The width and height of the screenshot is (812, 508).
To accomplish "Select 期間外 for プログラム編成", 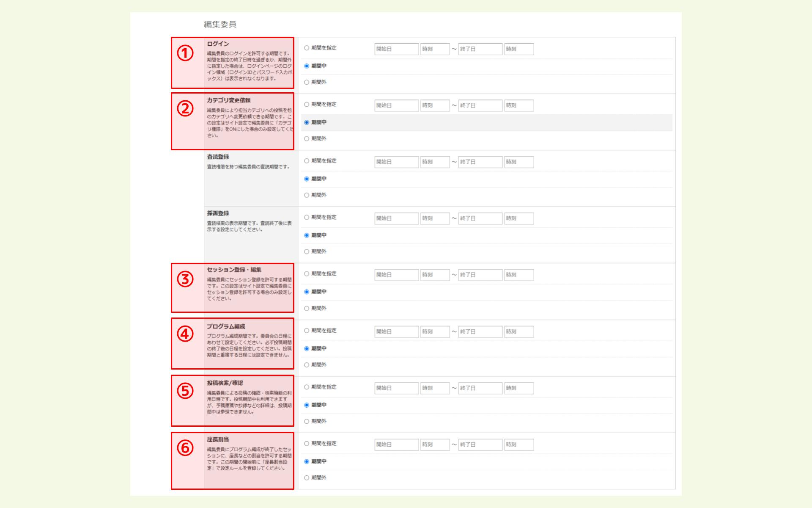I will coord(307,365).
